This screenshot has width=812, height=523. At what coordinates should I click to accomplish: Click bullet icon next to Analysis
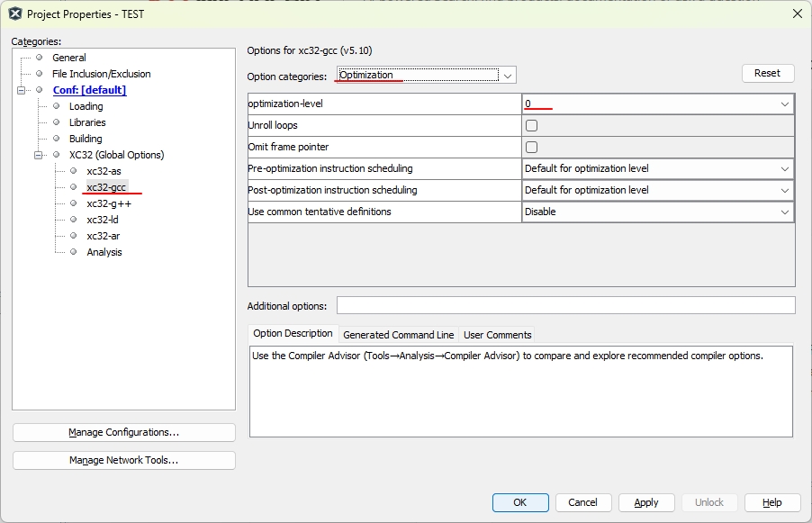(x=74, y=252)
